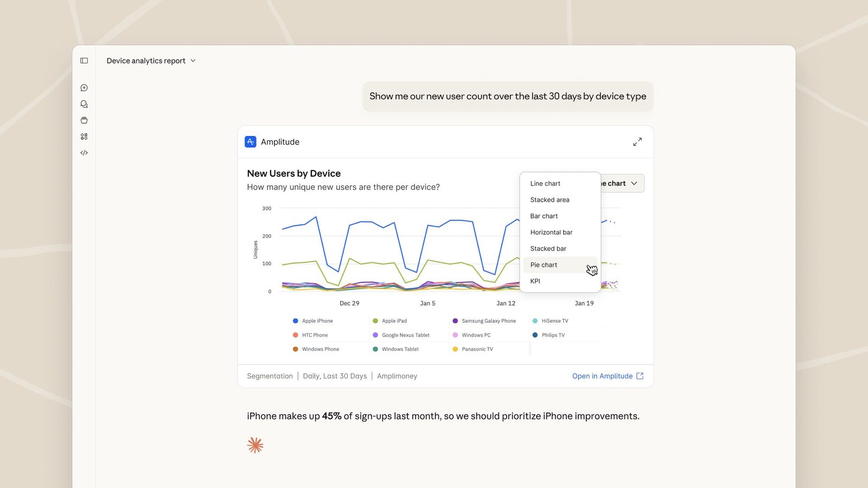The width and height of the screenshot is (868, 488).
Task: Choose Stacked area chart option
Action: coord(550,200)
